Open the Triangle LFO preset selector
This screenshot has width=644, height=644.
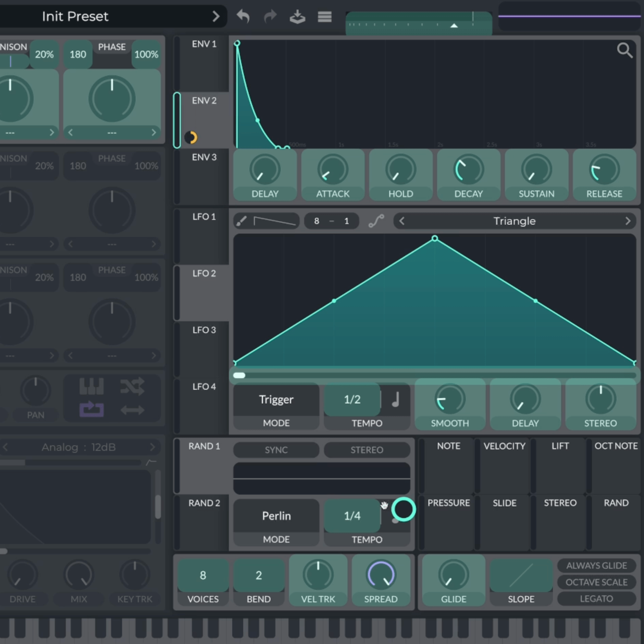515,221
